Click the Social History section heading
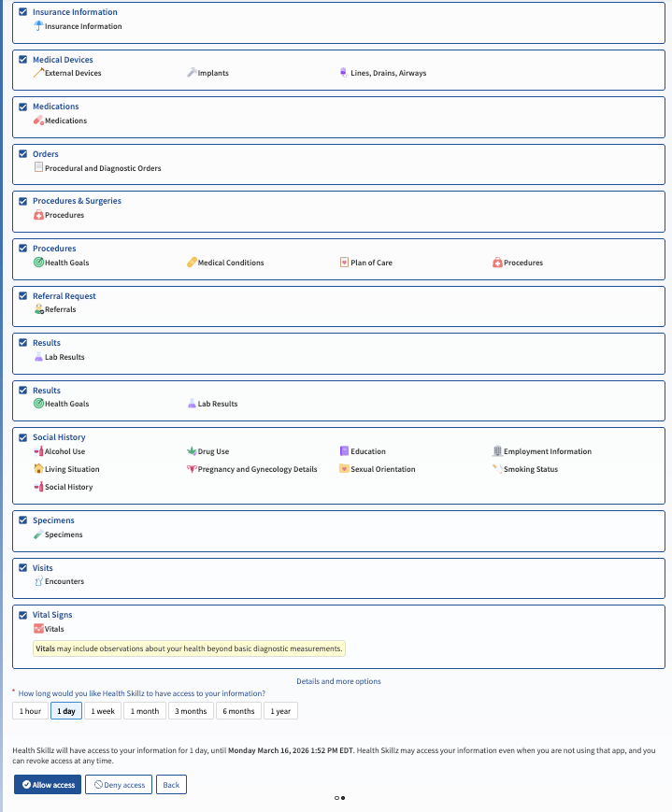This screenshot has width=672, height=812. pos(59,437)
